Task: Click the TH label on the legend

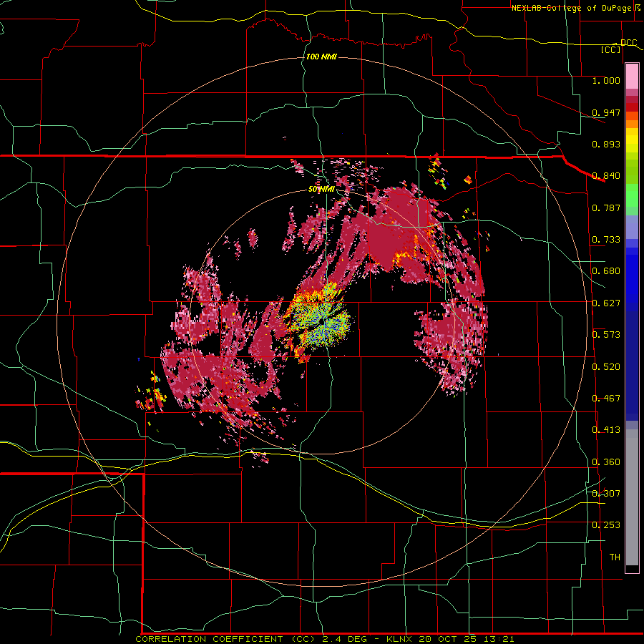Action: (615, 557)
